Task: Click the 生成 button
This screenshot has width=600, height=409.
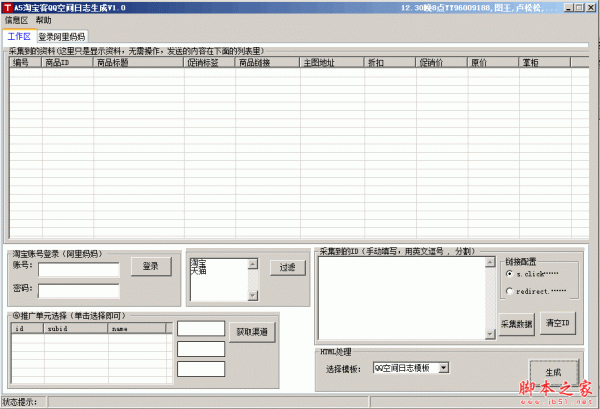Action: click(554, 372)
